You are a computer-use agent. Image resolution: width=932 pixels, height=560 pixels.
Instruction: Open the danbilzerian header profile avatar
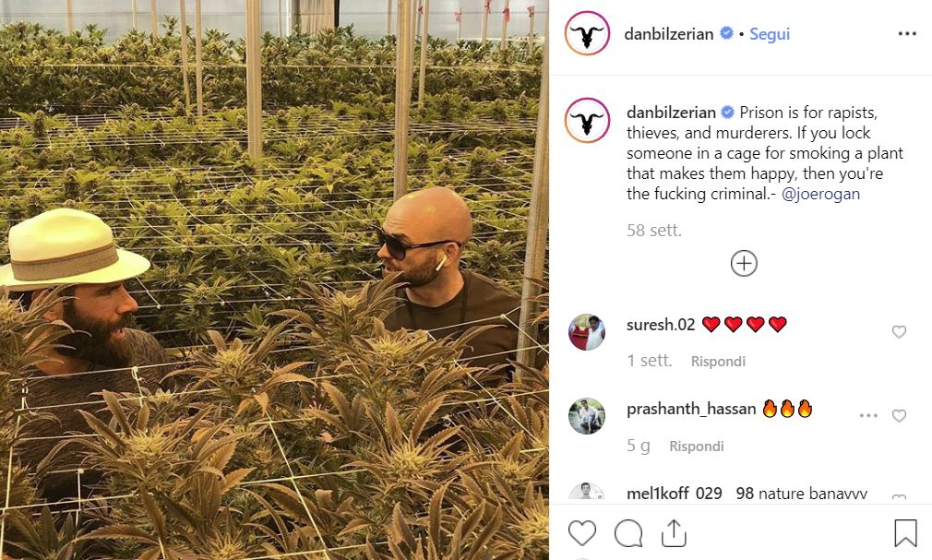pos(587,33)
